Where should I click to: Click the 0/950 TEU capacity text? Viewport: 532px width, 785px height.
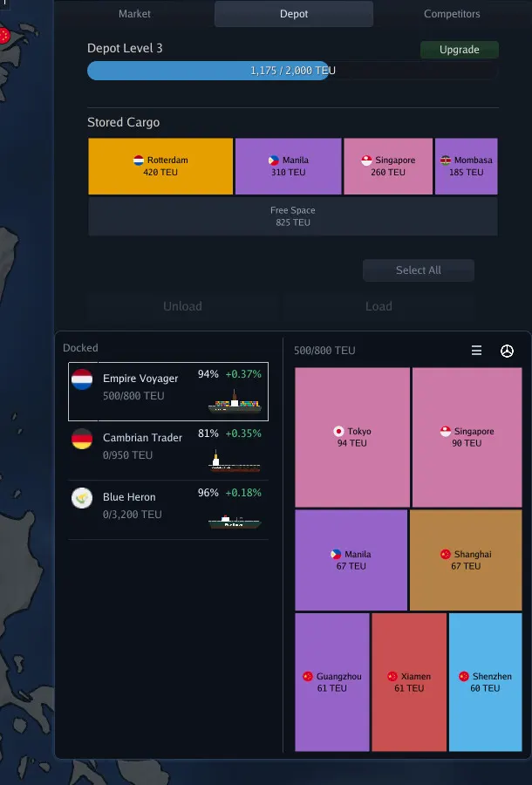(127, 455)
